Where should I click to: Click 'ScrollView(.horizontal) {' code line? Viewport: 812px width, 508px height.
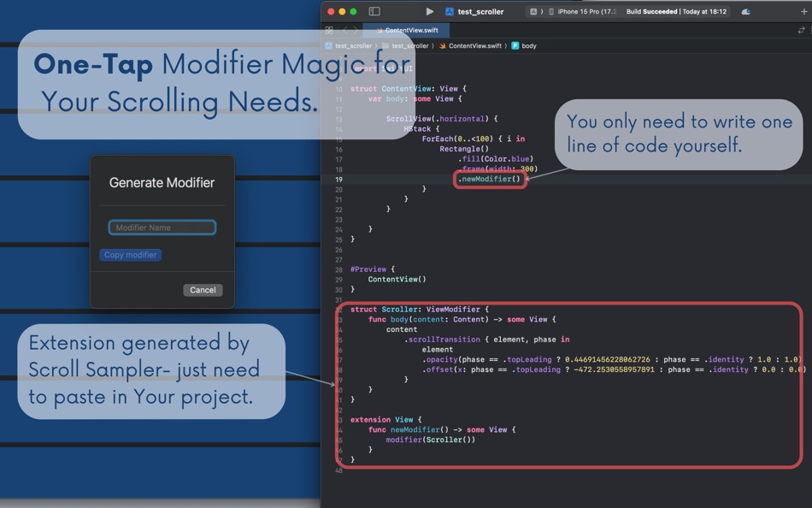click(x=442, y=119)
